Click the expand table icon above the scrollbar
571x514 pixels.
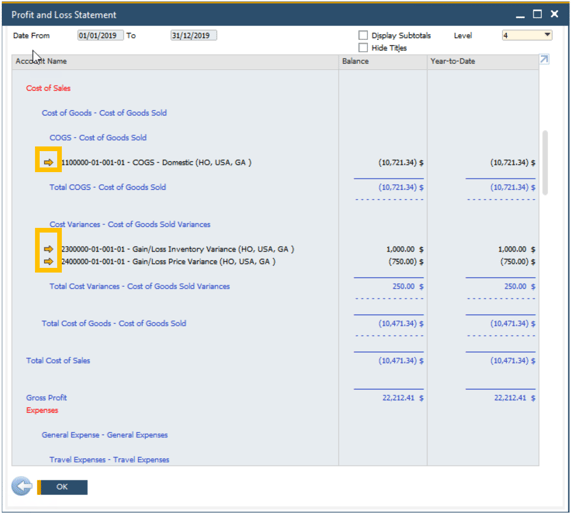click(x=544, y=59)
